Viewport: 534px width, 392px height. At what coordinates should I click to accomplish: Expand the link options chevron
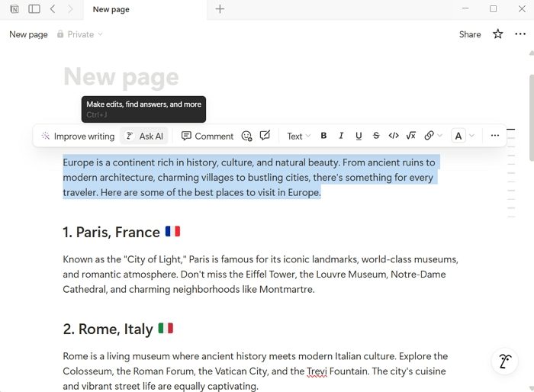(440, 136)
